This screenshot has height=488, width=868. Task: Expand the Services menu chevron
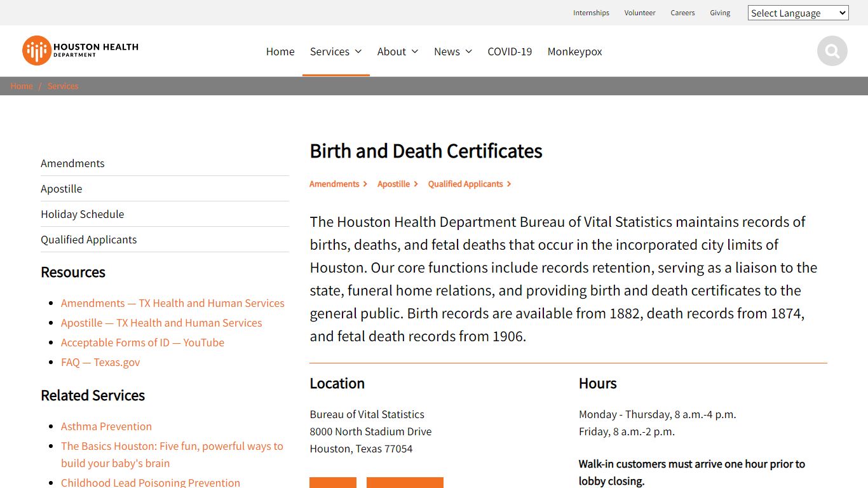(358, 51)
